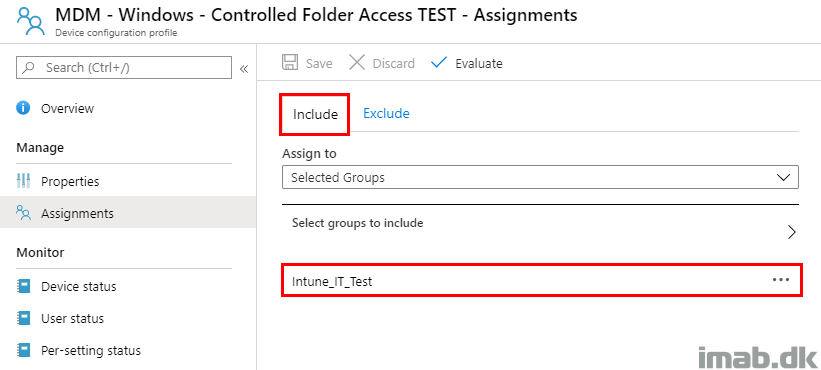Switch to the Exclude tab
The image size is (821, 370).
tap(386, 113)
